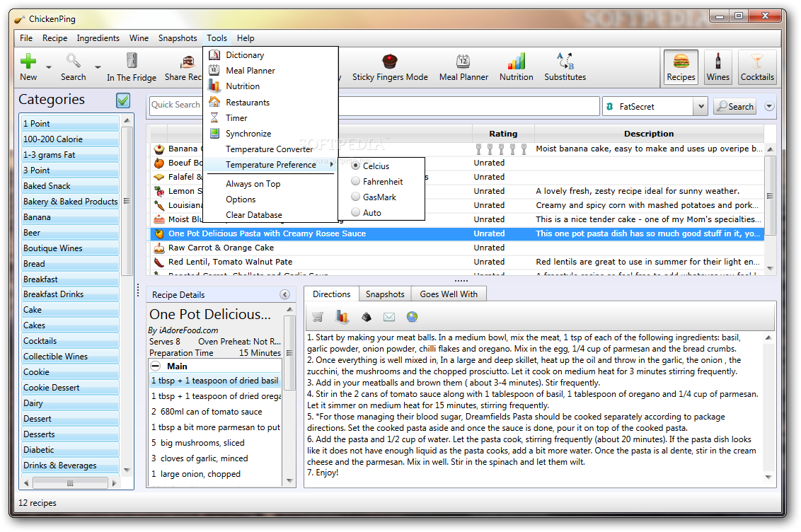Activate Sticky Fingers Mode cupcake icon

click(390, 62)
